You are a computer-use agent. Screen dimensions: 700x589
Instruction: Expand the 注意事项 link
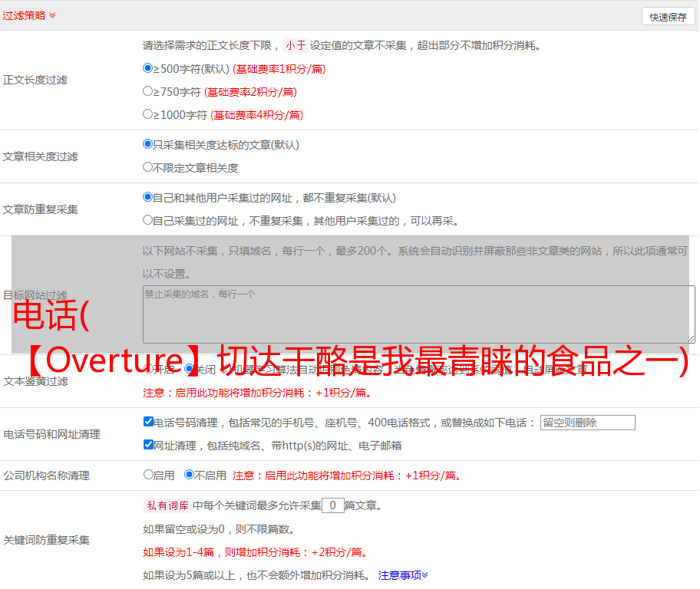click(403, 576)
